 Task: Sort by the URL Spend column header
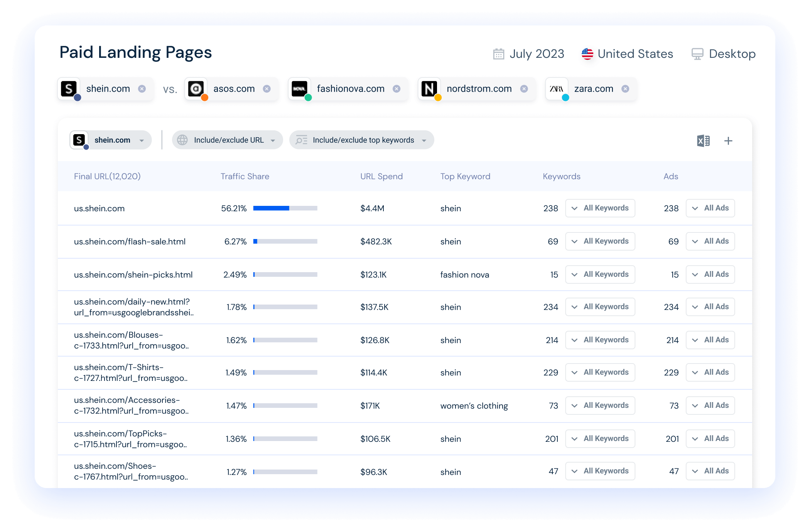pos(381,176)
